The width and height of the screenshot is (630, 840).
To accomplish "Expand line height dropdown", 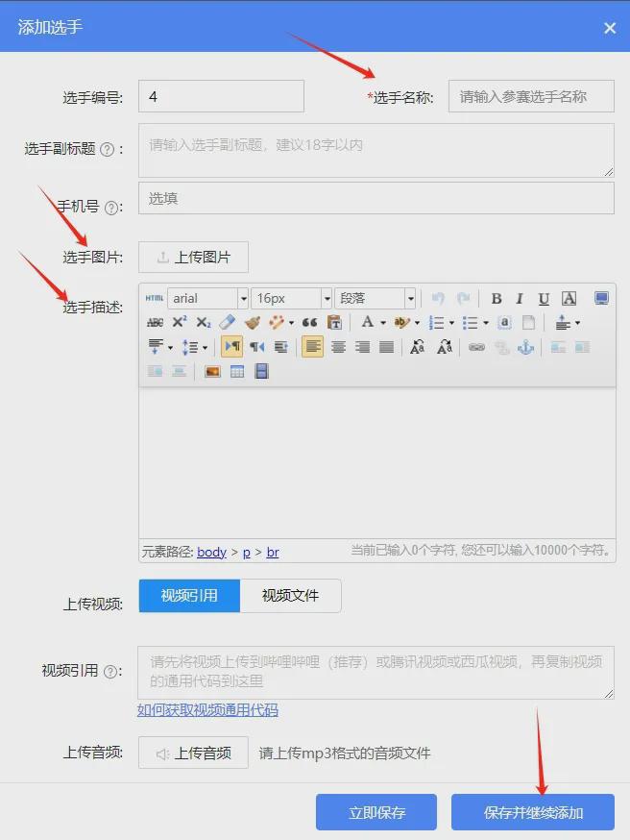I will point(205,348).
